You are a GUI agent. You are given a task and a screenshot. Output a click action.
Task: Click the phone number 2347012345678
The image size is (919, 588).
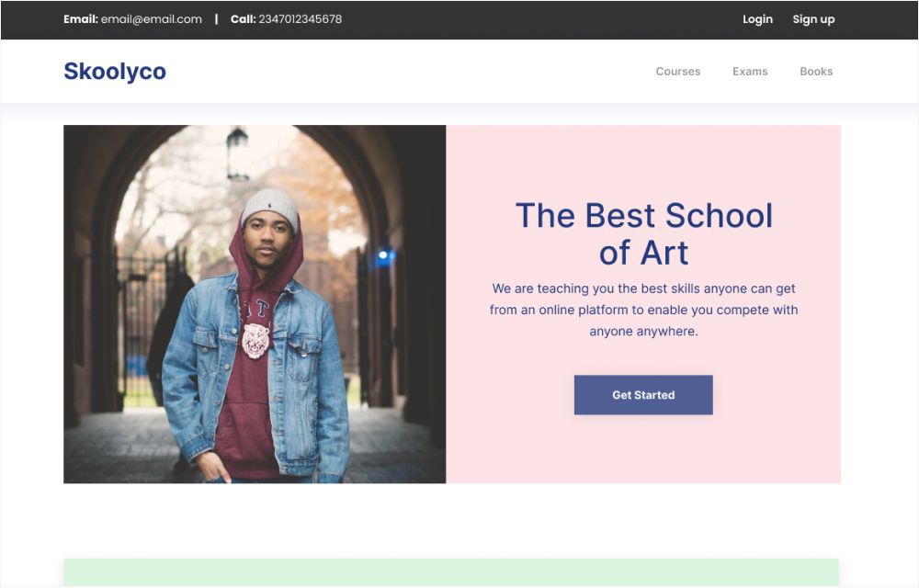[300, 19]
